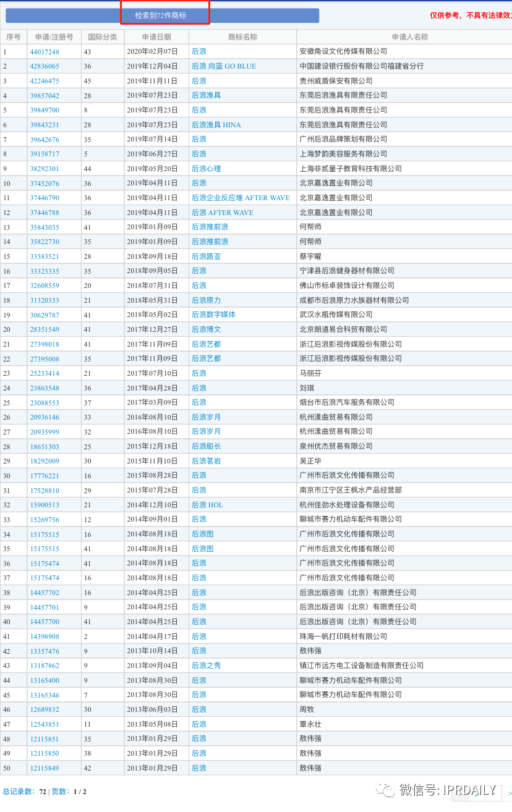512x812 pixels.
Task: Open application number 12689832
Action: tap(45, 709)
